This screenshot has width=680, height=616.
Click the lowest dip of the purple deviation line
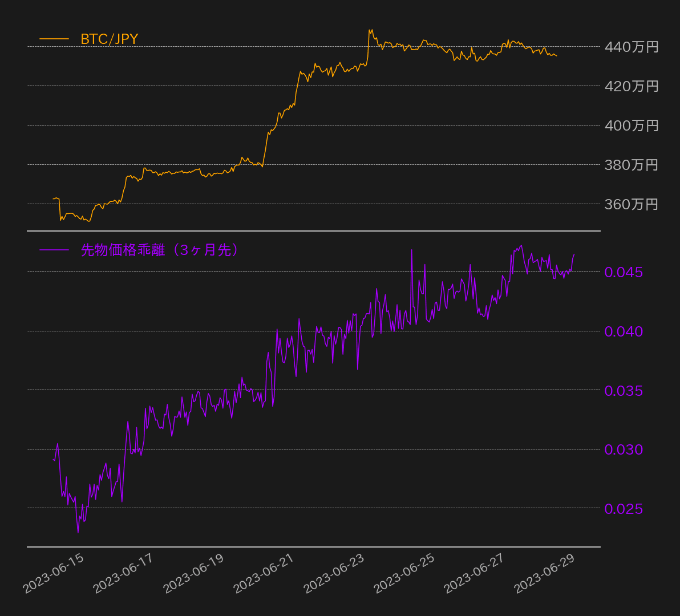tap(78, 532)
